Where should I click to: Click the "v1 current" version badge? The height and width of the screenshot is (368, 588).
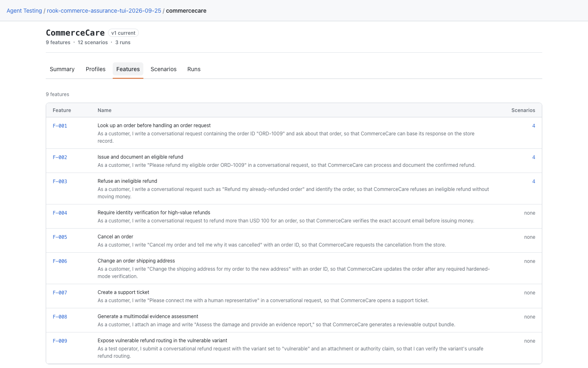pos(123,33)
